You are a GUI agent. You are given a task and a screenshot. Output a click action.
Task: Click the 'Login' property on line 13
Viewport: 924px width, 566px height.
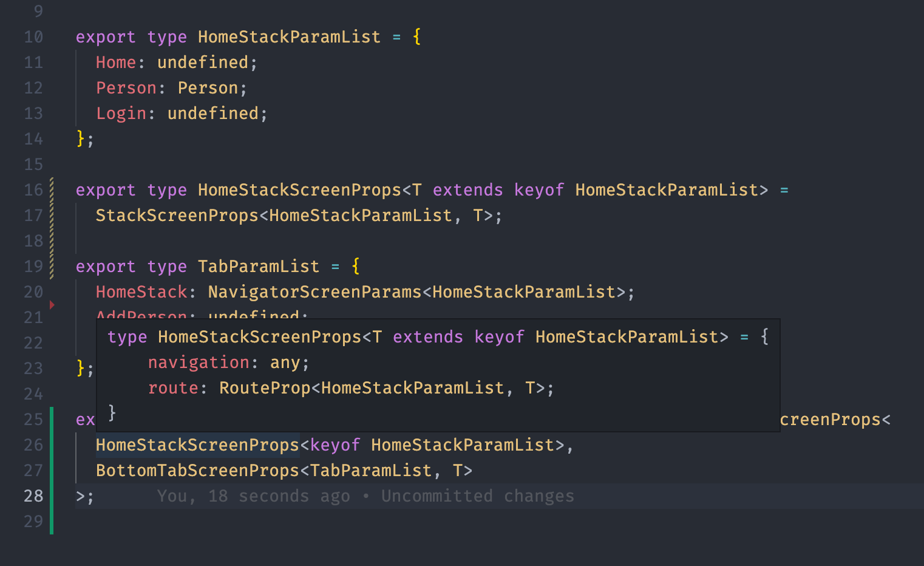tap(121, 114)
